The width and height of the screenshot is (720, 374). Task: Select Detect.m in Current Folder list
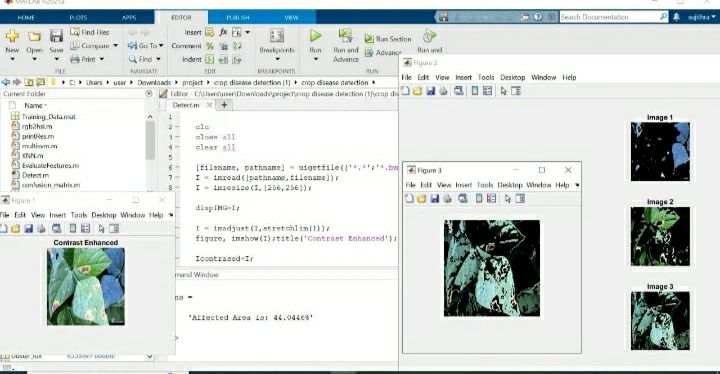(35, 175)
